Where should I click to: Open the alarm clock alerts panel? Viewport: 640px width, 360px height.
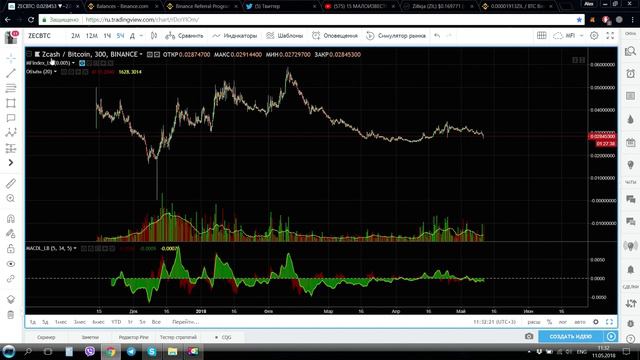pyautogui.click(x=631, y=73)
